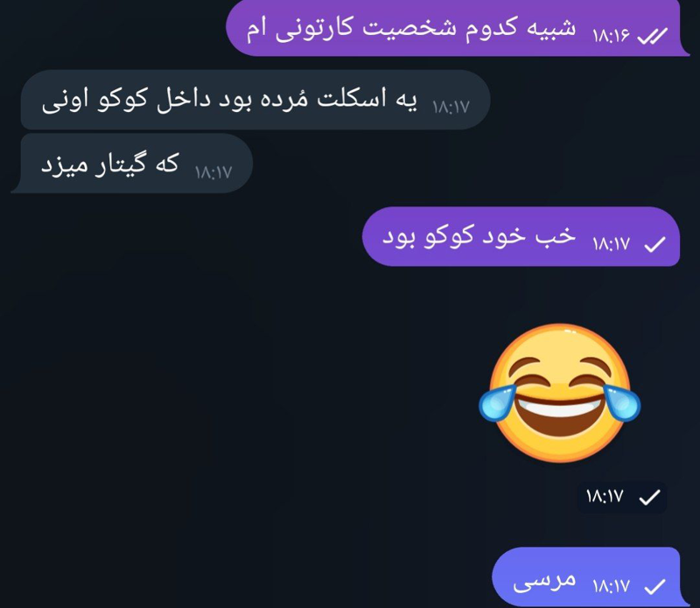Tap the right blue tear of the emoji

[622, 403]
